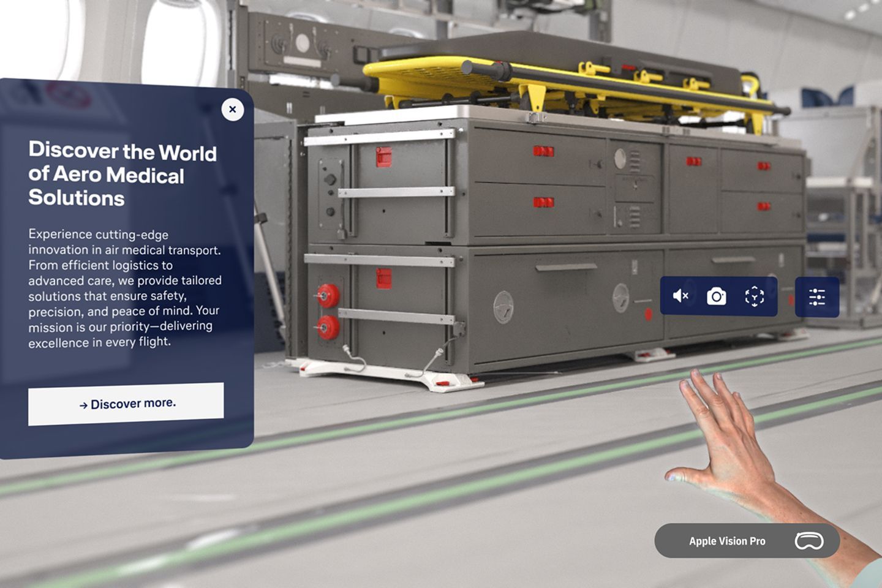Toggle sound on using speaker control
The image size is (882, 588).
click(x=680, y=296)
